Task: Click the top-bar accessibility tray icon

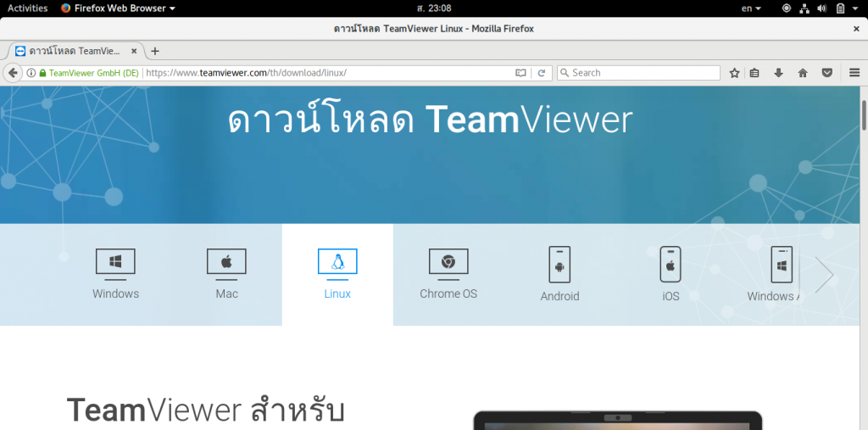Action: pyautogui.click(x=786, y=8)
